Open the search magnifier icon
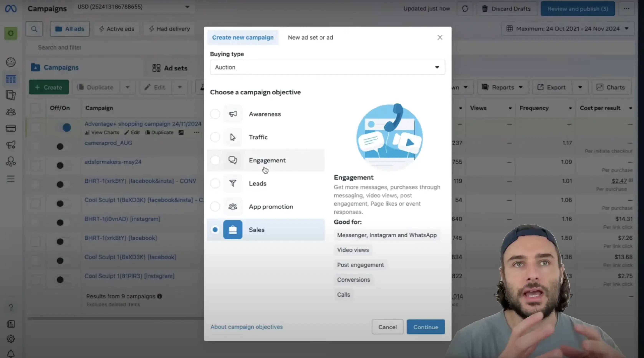The width and height of the screenshot is (644, 358). coord(34,29)
